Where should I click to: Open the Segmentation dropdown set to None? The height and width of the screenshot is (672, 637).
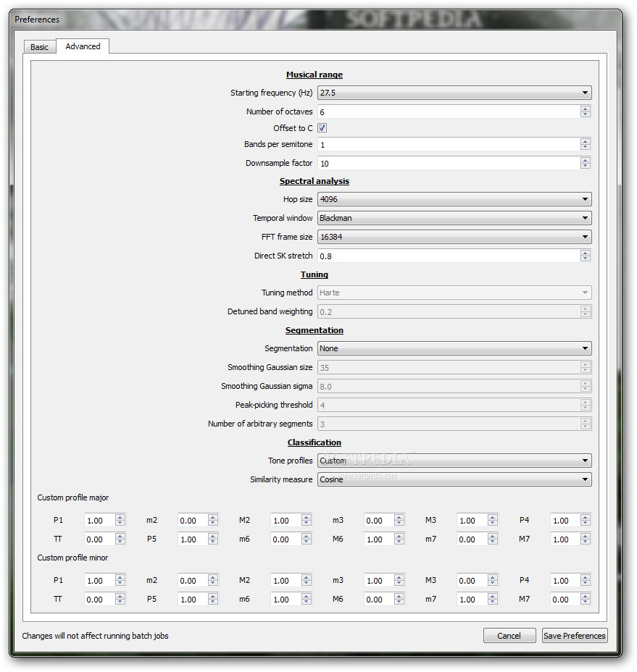point(454,348)
